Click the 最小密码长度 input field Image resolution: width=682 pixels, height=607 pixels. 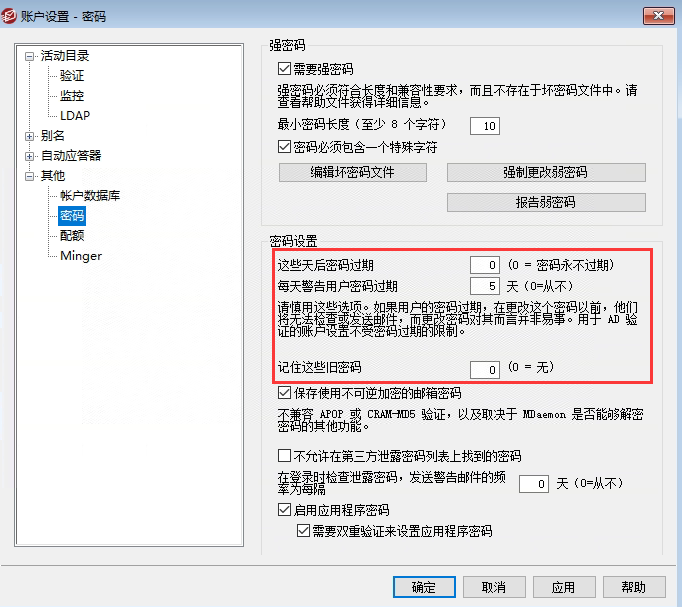coord(485,126)
